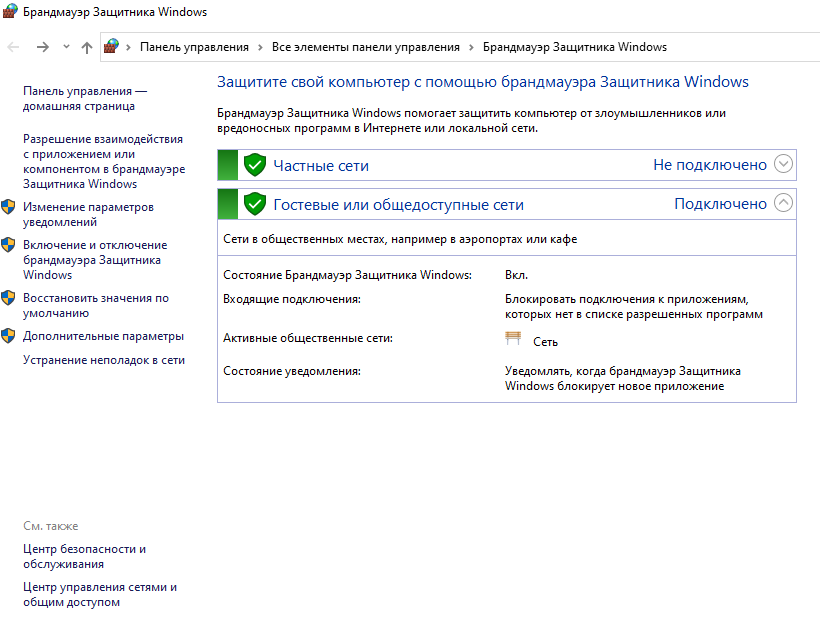Click the firewall icon in the title bar
Image resolution: width=820 pixels, height=624 pixels.
click(x=10, y=11)
